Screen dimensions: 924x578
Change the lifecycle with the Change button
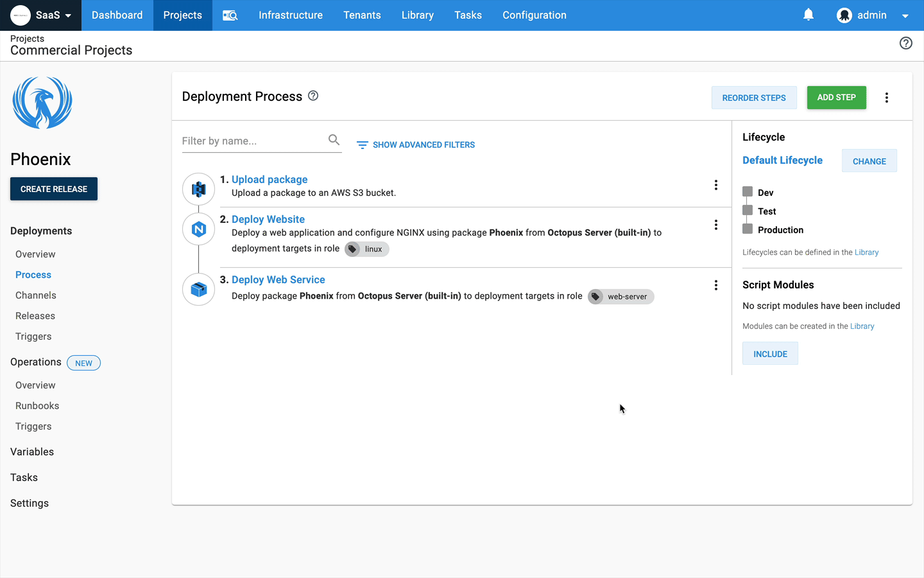[x=869, y=161]
